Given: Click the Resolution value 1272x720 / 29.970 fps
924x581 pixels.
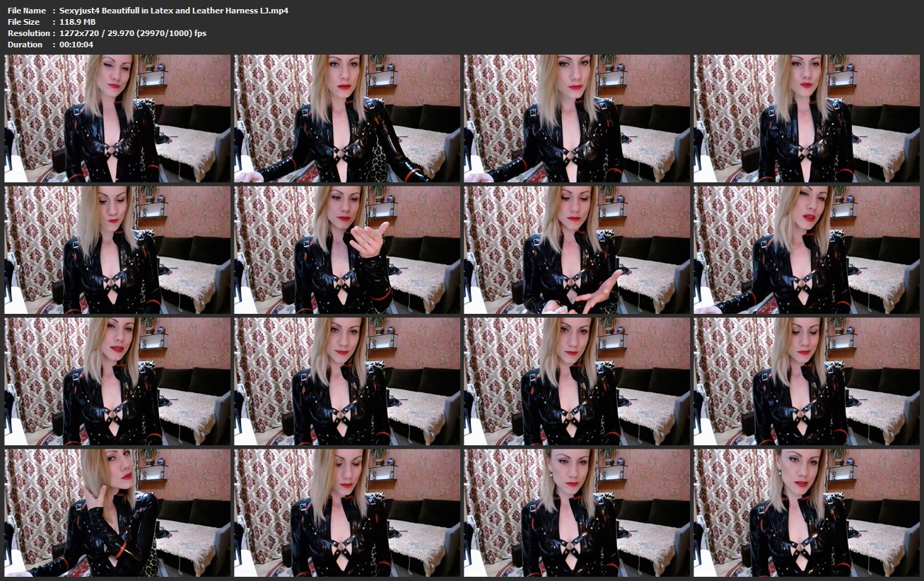Looking at the screenshot, I should point(133,33).
